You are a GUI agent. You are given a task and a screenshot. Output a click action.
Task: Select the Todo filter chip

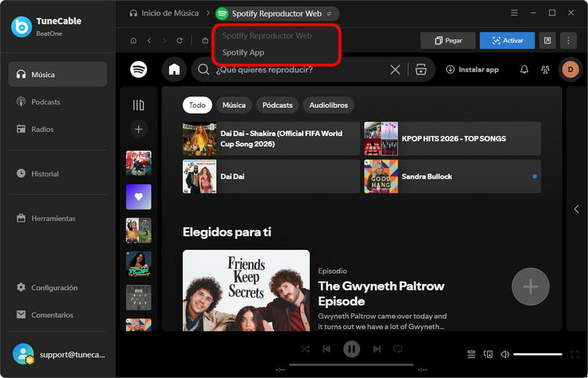coord(197,105)
